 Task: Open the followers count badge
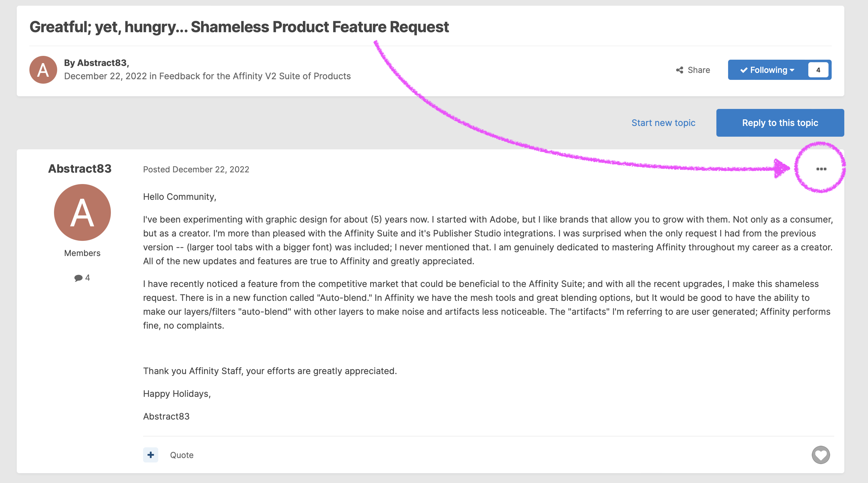(818, 70)
